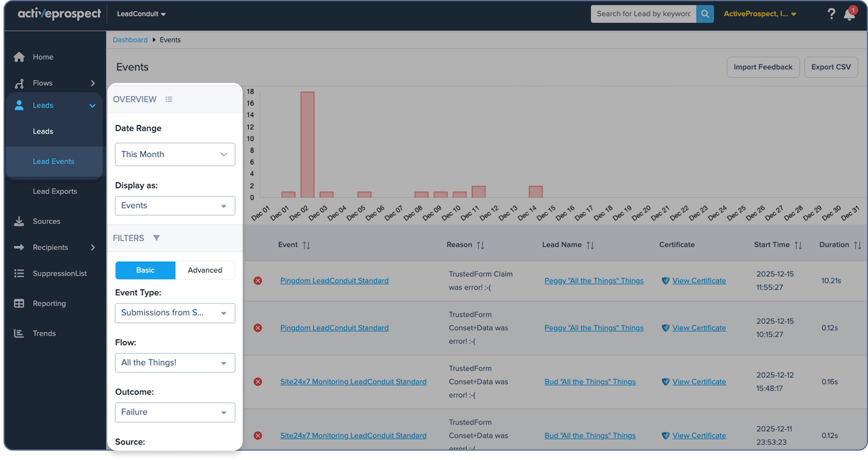Viewport: 868px width, 460px height.
Task: Switch filters to Basic mode
Action: (145, 270)
